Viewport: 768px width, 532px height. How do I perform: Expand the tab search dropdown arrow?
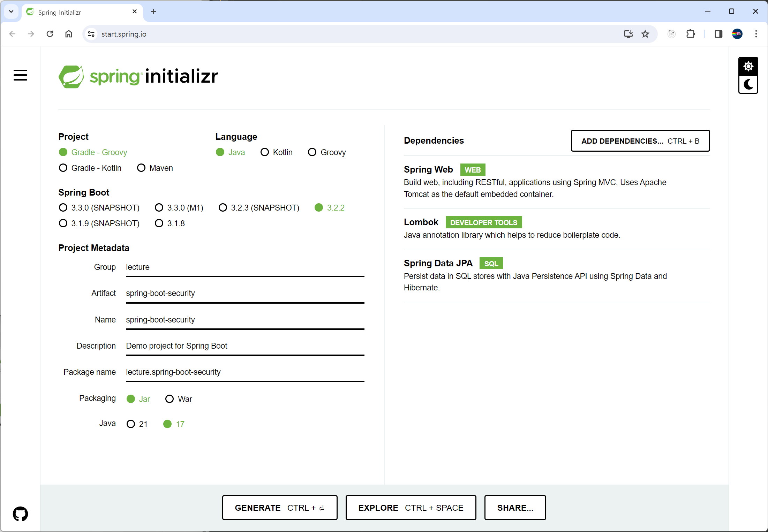pyautogui.click(x=11, y=12)
